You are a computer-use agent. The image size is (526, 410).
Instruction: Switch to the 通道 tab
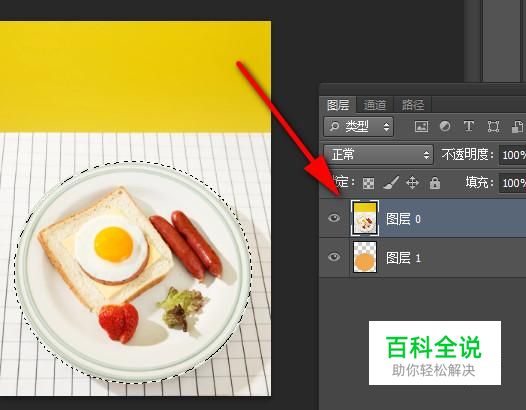coord(375,105)
